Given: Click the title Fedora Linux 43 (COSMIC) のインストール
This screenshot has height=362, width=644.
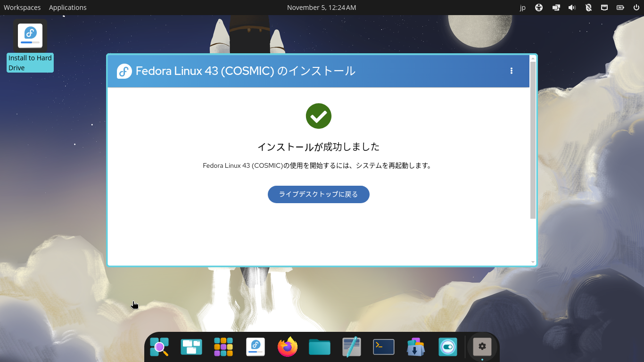Looking at the screenshot, I should [x=246, y=71].
